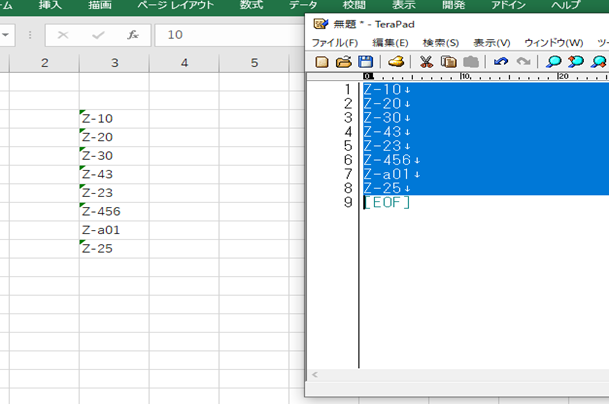Click the Print icon in TeraPad toolbar
The image size is (609, 404).
(396, 62)
